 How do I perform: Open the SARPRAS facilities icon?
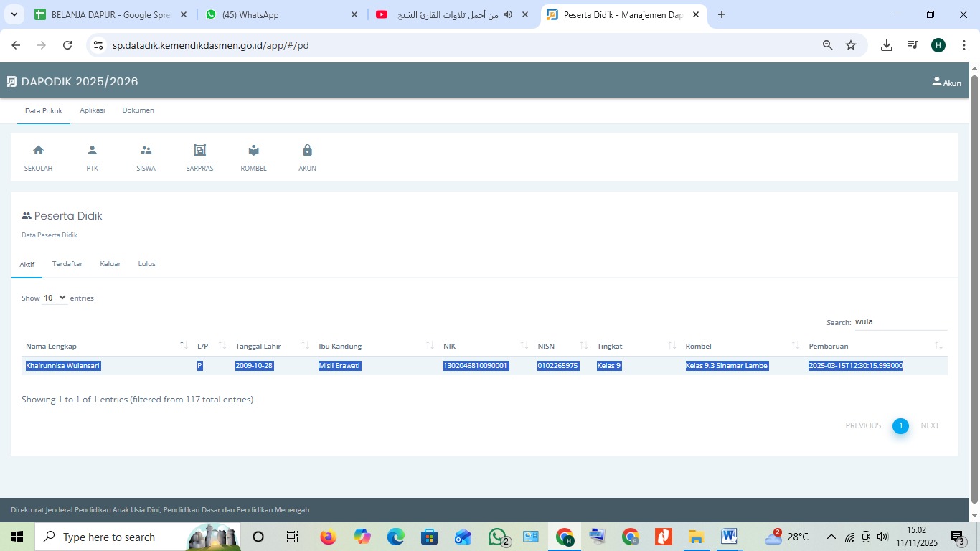point(199,151)
